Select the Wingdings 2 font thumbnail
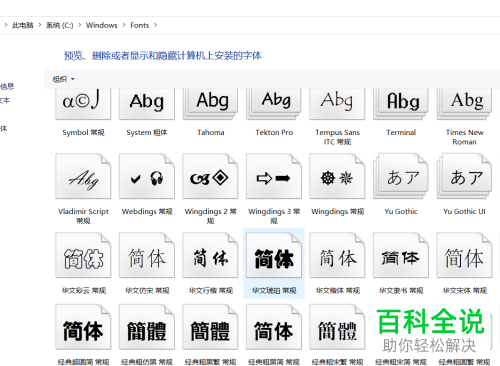The image size is (500, 366). 210,176
